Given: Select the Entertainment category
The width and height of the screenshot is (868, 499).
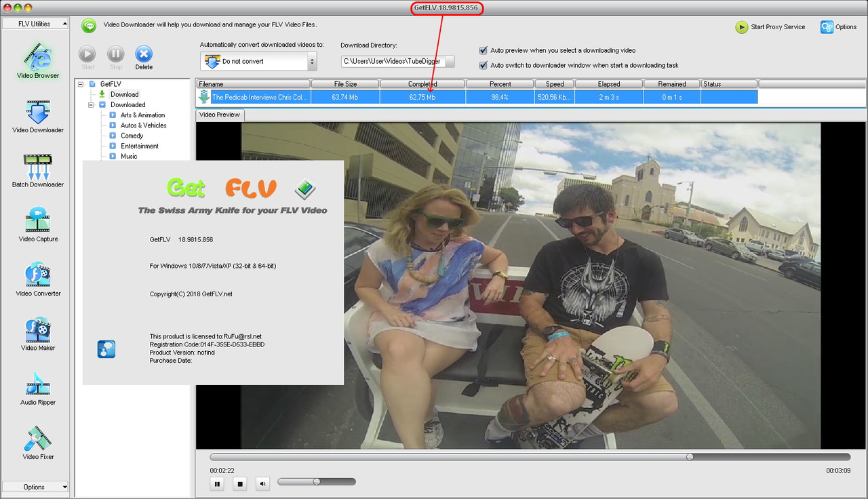Looking at the screenshot, I should pyautogui.click(x=140, y=146).
